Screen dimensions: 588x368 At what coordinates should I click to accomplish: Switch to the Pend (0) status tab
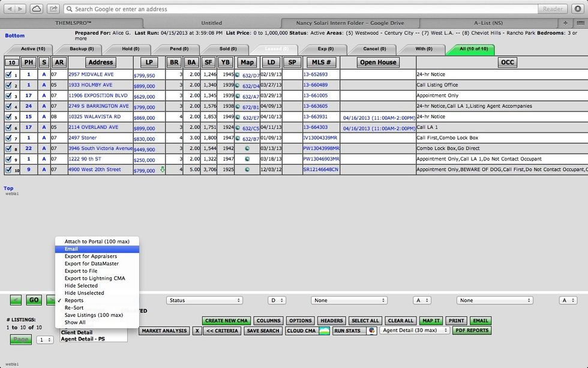(179, 49)
